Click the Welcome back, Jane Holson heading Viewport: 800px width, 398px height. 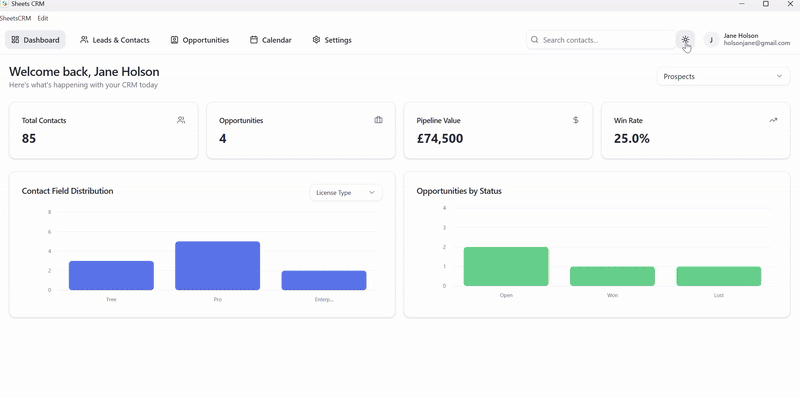tap(84, 71)
